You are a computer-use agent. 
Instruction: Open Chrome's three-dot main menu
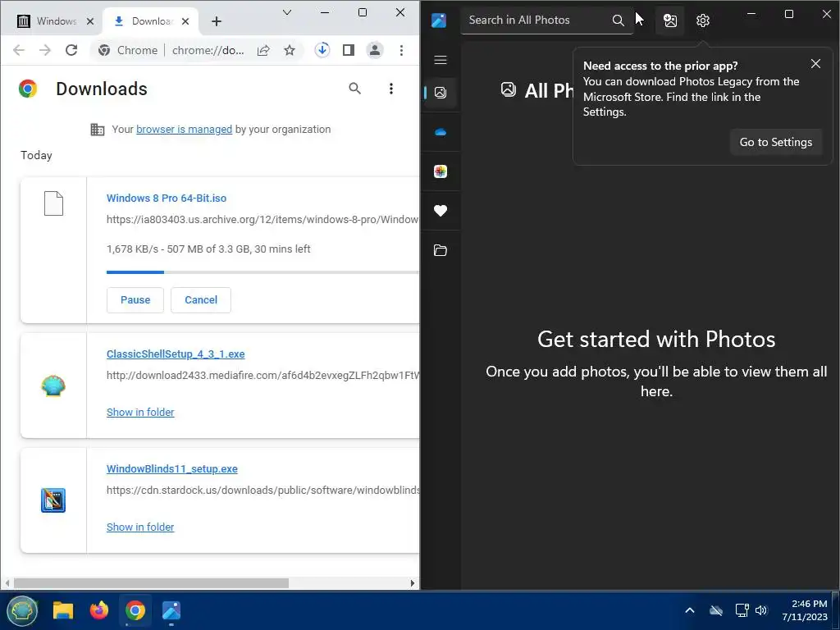coord(401,50)
